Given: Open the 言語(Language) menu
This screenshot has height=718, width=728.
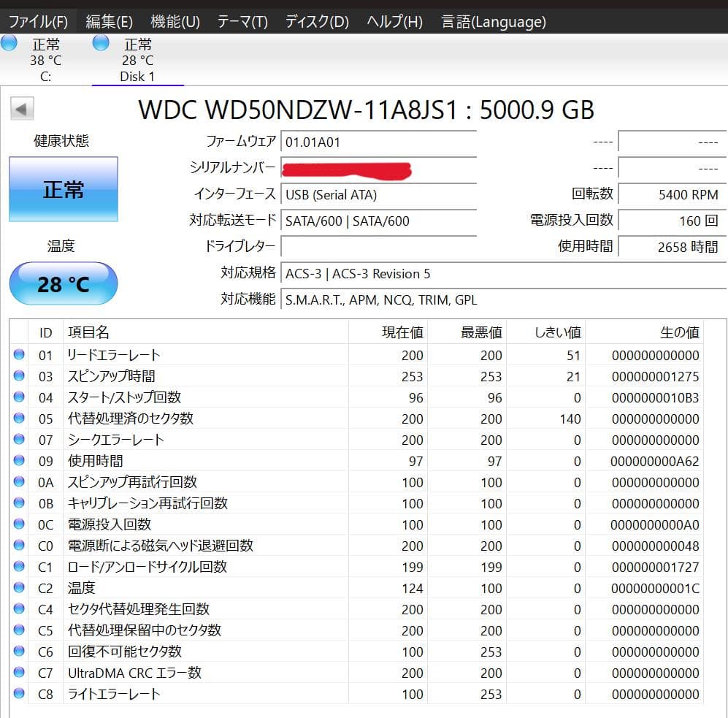Looking at the screenshot, I should 494,22.
